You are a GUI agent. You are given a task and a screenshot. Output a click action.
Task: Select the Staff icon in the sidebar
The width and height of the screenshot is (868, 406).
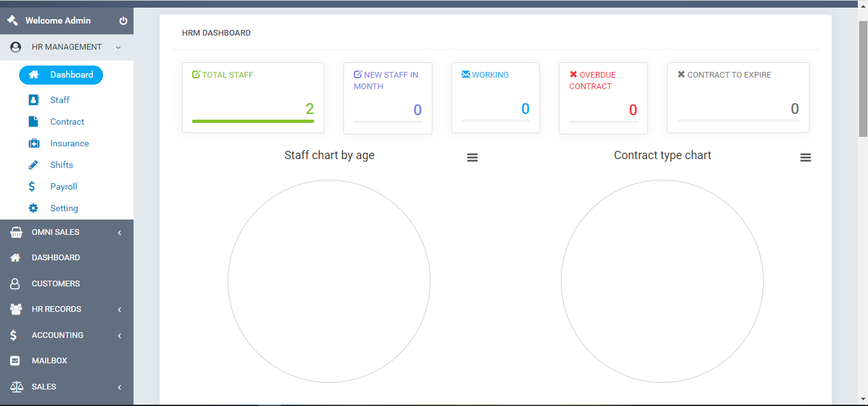coord(34,100)
